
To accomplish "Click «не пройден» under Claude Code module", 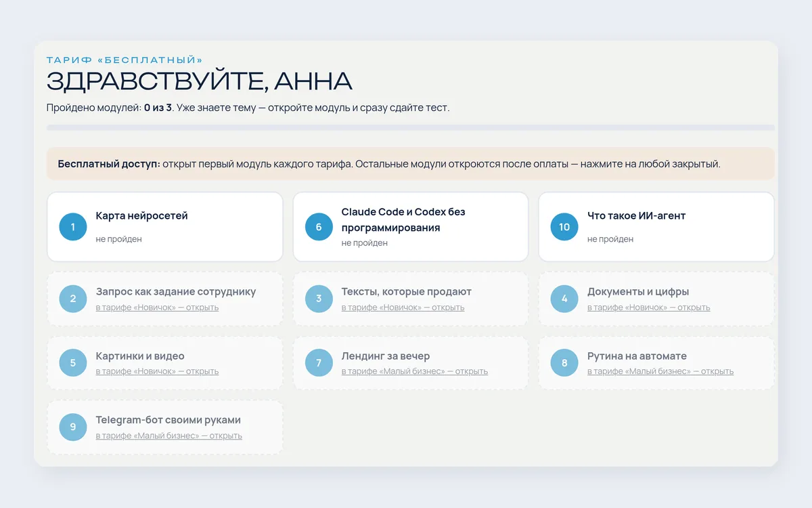I will (364, 243).
